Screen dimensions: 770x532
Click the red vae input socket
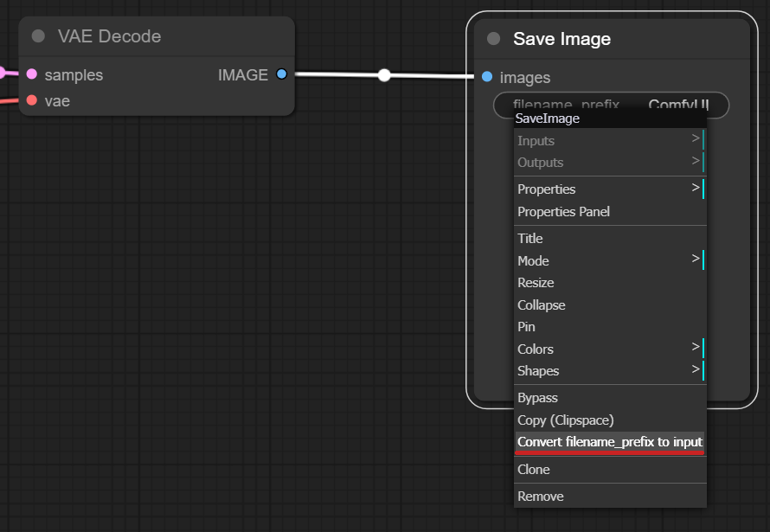(32, 100)
